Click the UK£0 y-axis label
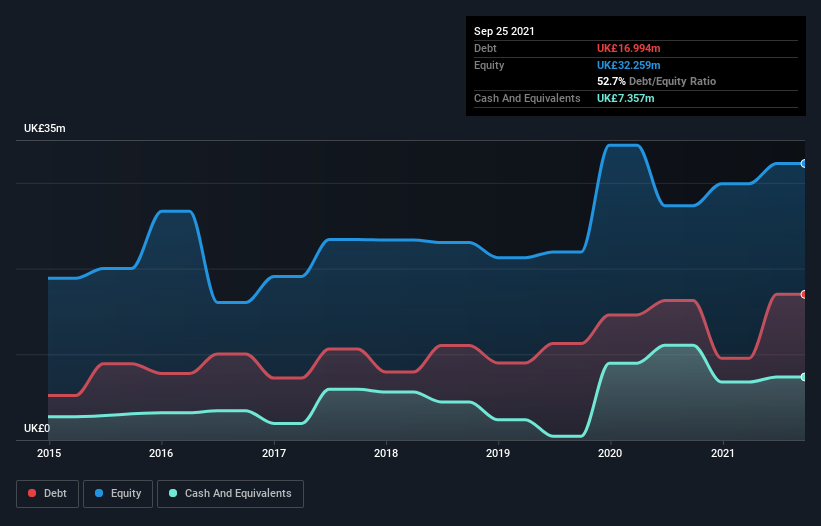The height and width of the screenshot is (526, 821). [37, 428]
